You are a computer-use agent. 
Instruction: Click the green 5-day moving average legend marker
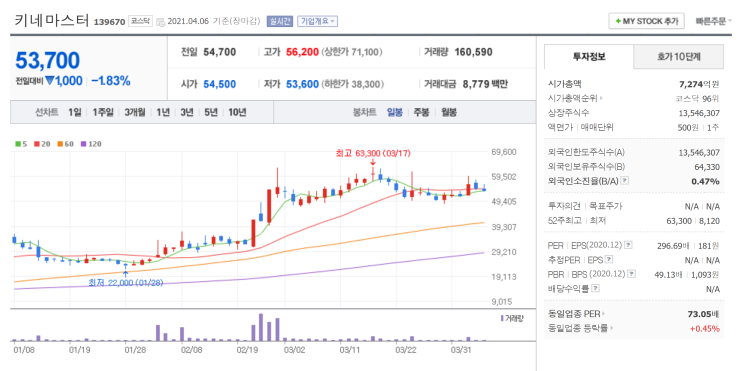pos(18,144)
